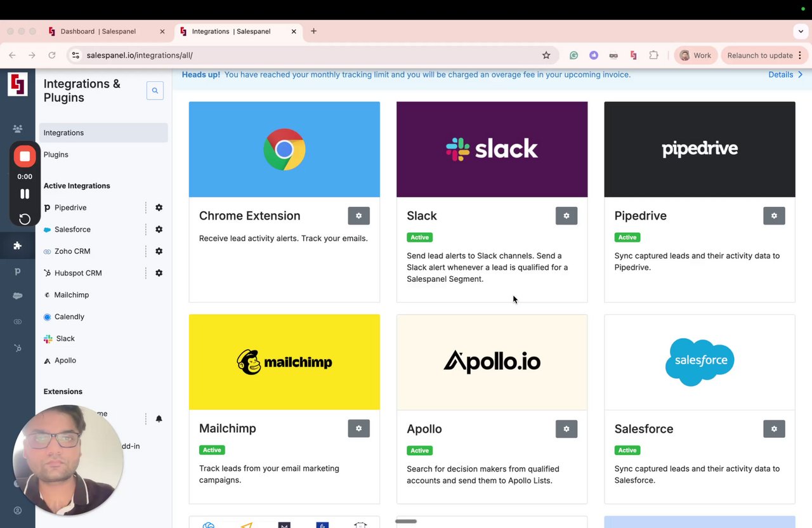Open Details link in heads-up banner
Screen dimensions: 812x528
pos(785,74)
